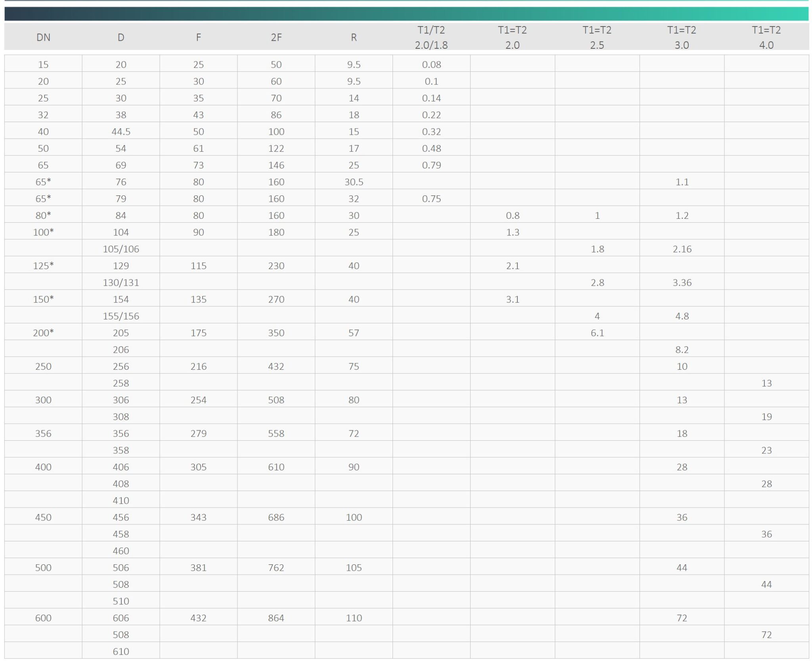Click the 0.8 value in T1=T2 2.0

pos(512,216)
